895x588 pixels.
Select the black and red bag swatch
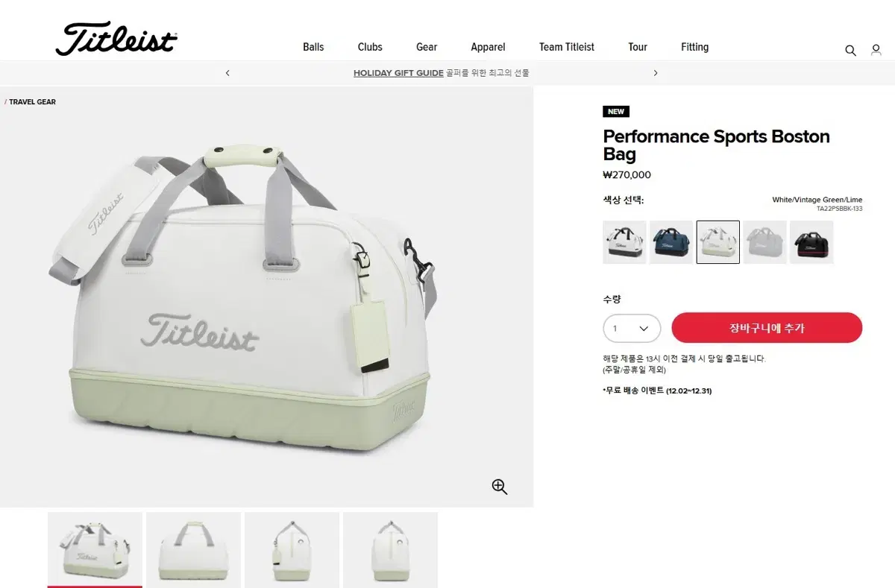tap(811, 242)
